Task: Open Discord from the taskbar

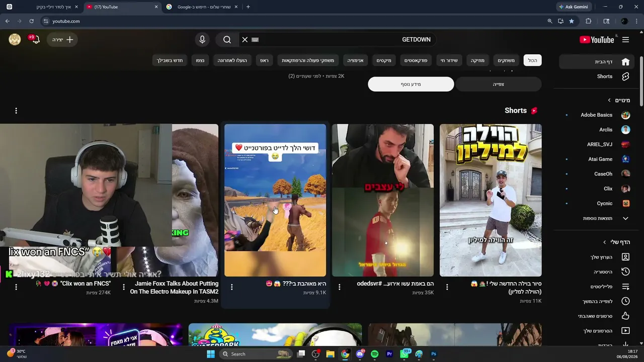Action: (360, 354)
